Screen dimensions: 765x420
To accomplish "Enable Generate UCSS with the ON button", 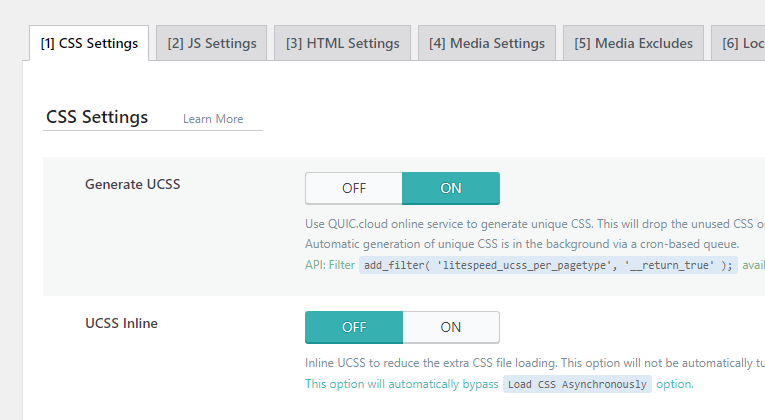I will click(x=451, y=188).
